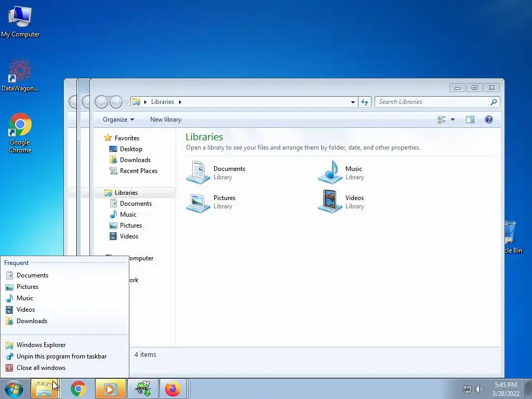This screenshot has width=532, height=399.
Task: Launch Firefox from the taskbar
Action: point(173,389)
